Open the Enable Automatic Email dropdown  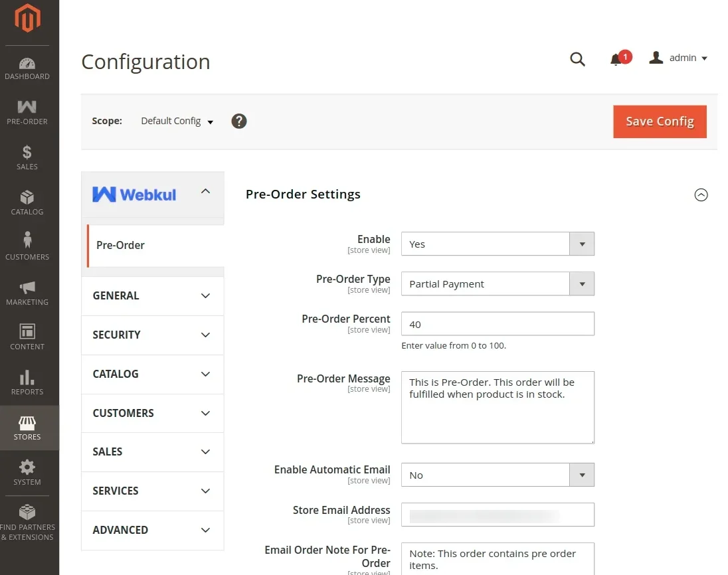point(498,475)
